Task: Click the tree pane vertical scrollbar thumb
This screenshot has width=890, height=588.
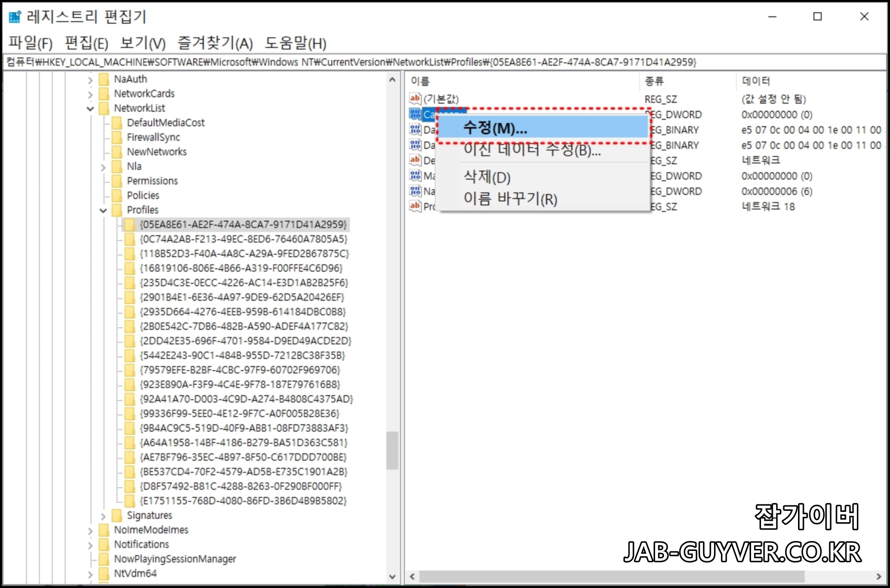Action: point(392,450)
